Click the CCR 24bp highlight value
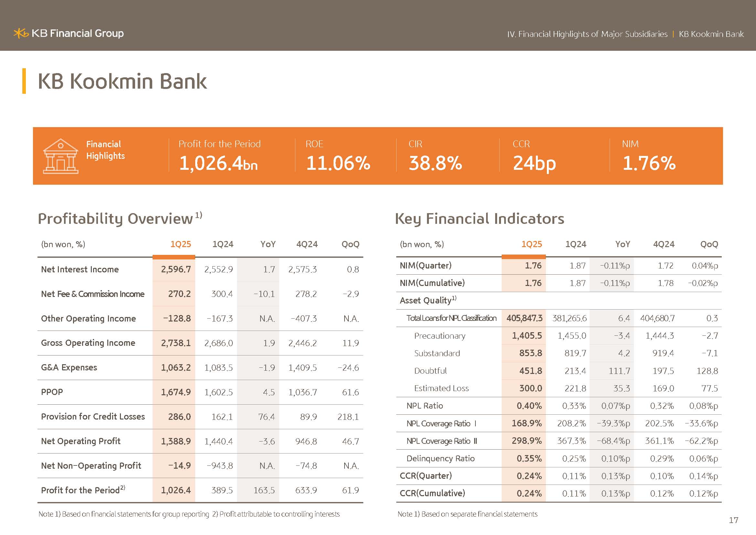 pyautogui.click(x=534, y=163)
